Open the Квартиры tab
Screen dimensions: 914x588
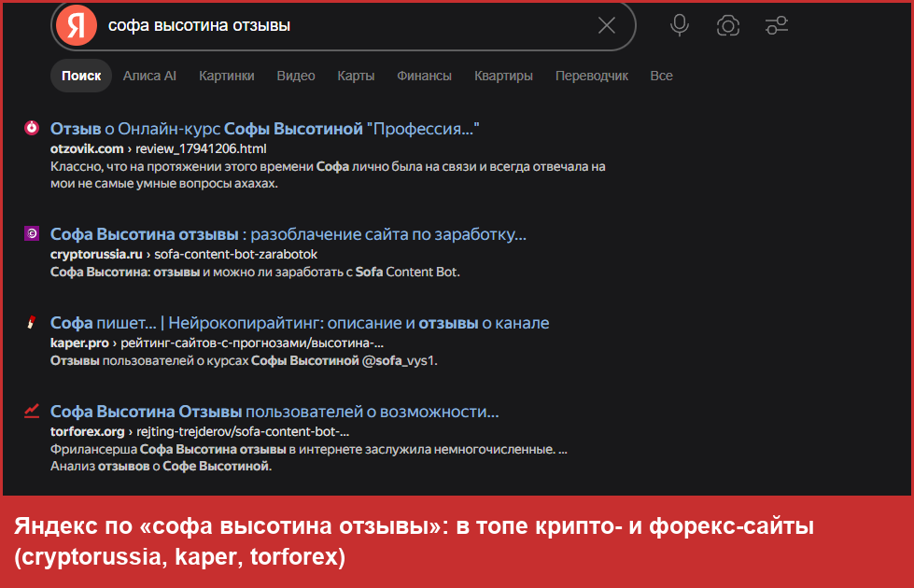click(503, 76)
